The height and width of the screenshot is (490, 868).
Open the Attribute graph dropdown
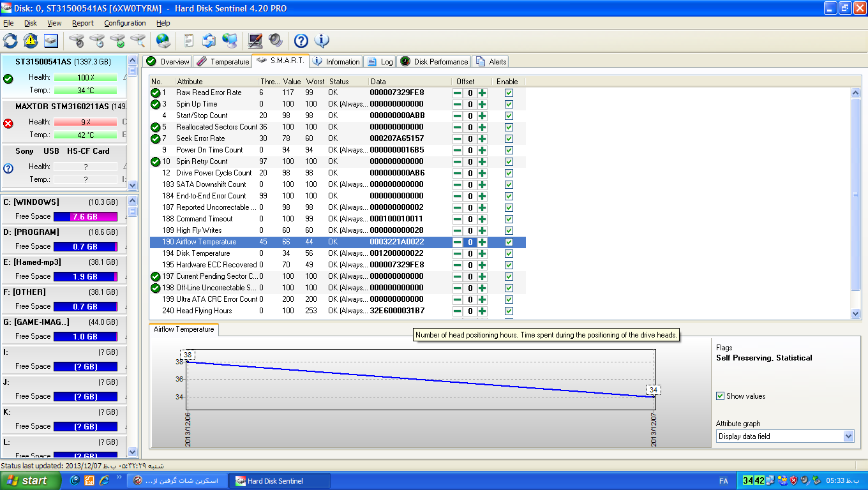coord(848,436)
